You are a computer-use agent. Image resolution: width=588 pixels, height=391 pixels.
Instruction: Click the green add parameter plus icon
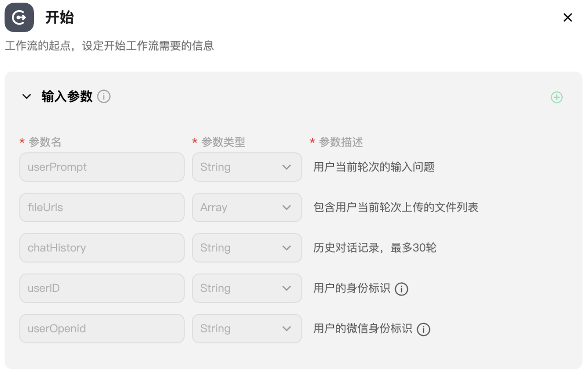(x=556, y=97)
